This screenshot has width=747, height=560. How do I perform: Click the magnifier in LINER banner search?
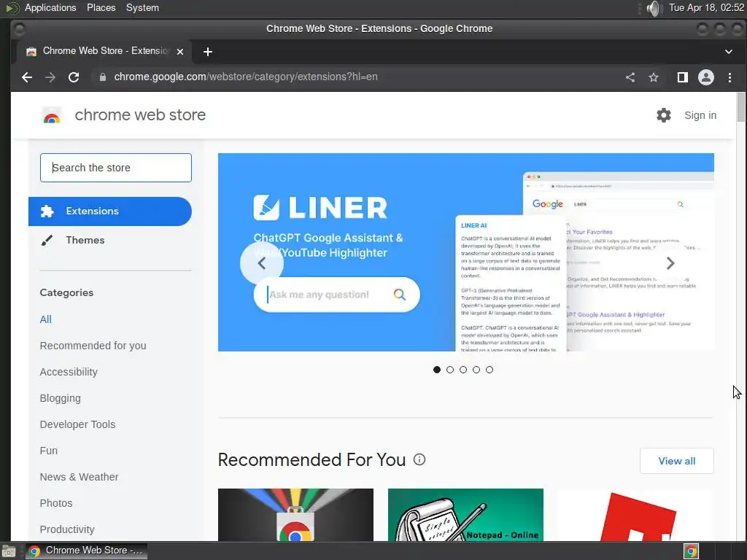pyautogui.click(x=400, y=295)
